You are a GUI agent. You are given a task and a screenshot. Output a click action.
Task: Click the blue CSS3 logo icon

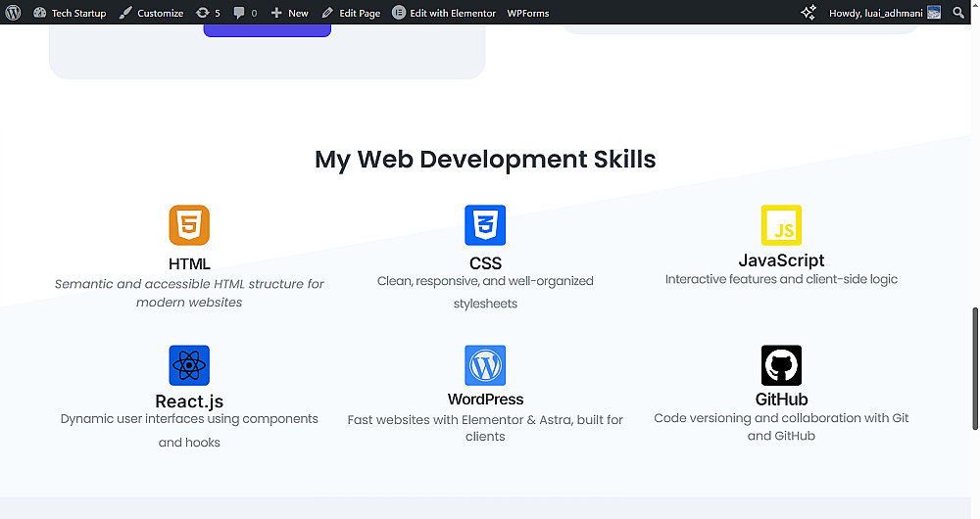(485, 225)
